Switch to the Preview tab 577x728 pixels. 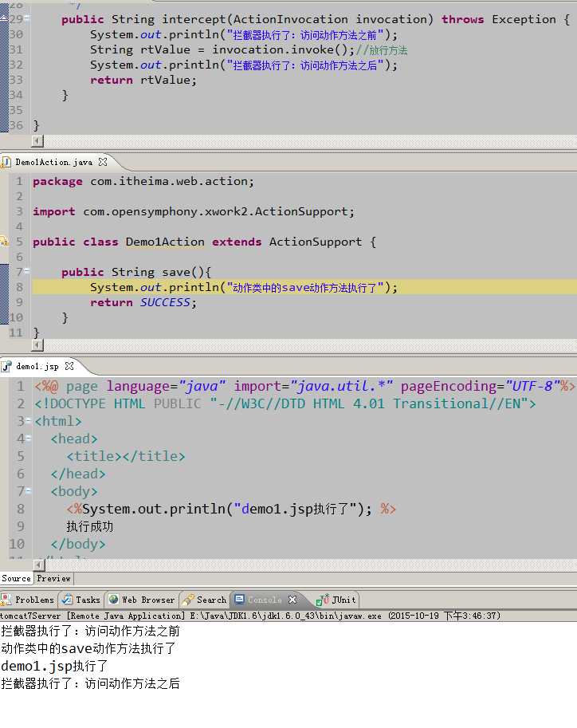(53, 579)
